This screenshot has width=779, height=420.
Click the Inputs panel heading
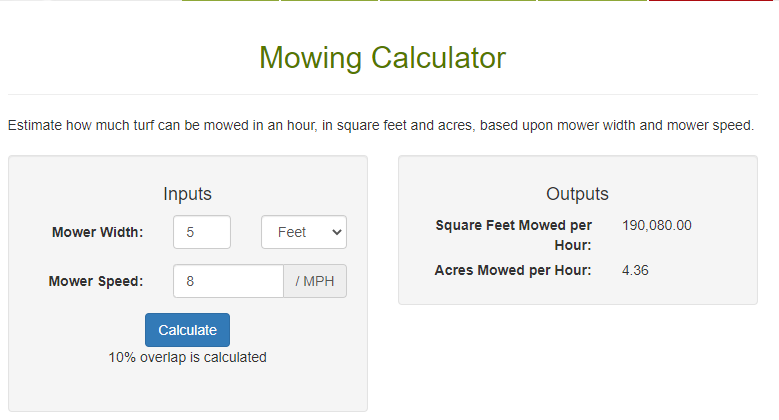coord(187,194)
